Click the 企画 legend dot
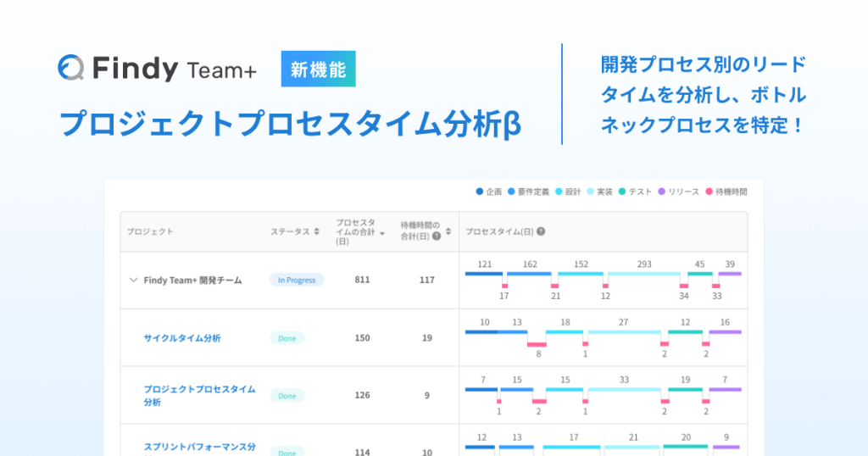This screenshot has width=868, height=456. tap(480, 192)
